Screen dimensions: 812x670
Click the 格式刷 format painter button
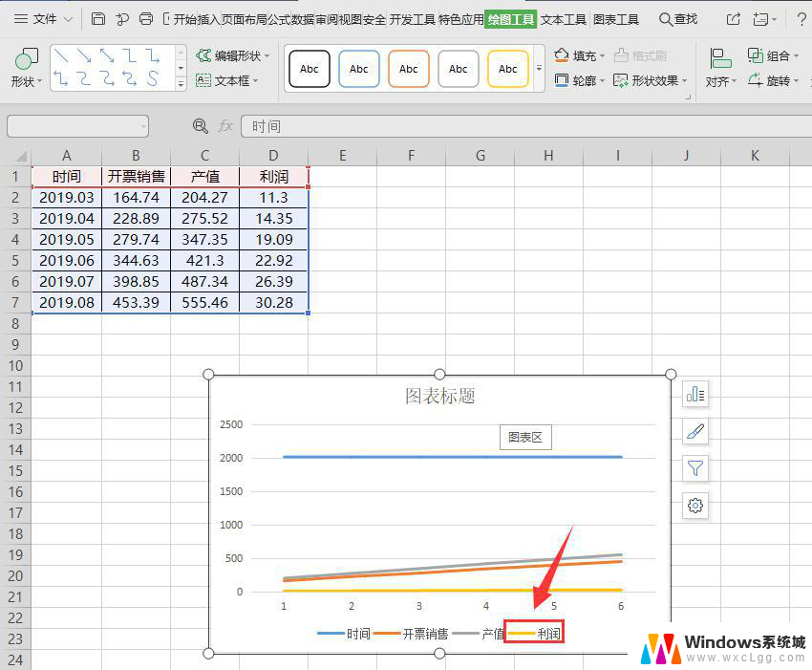point(640,55)
